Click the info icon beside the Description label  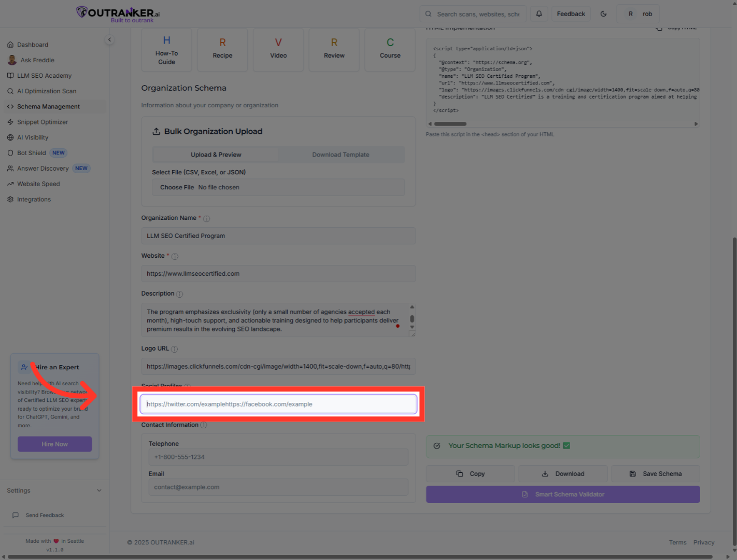[x=180, y=295]
